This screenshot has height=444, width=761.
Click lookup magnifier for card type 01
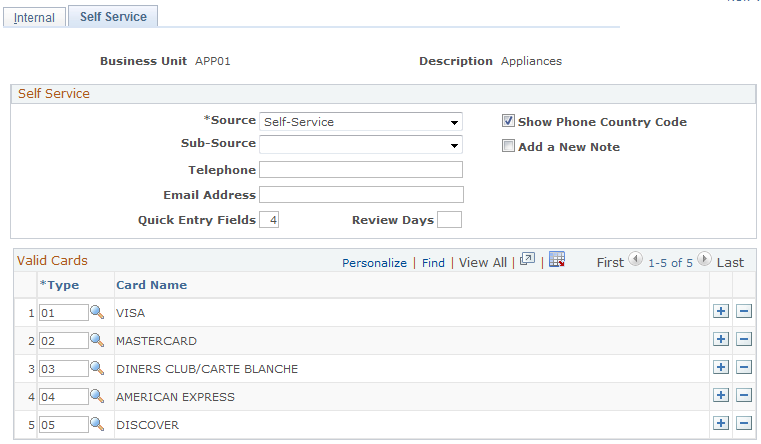[x=97, y=313]
